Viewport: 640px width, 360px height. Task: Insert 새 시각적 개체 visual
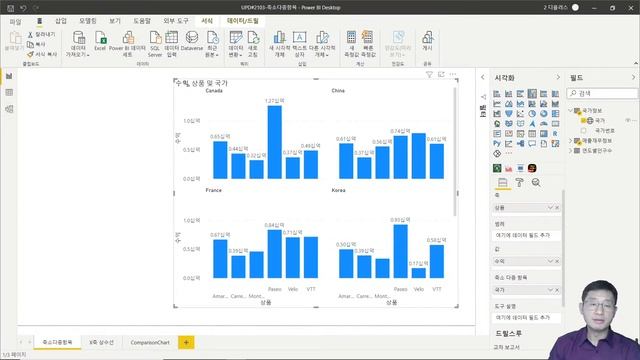[x=280, y=44]
